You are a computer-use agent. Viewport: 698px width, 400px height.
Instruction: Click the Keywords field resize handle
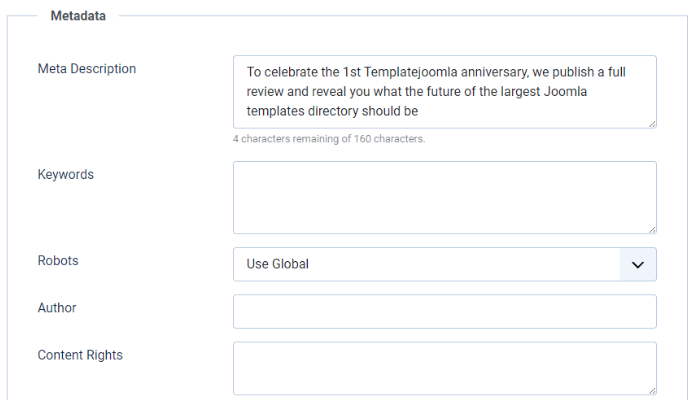coord(651,228)
